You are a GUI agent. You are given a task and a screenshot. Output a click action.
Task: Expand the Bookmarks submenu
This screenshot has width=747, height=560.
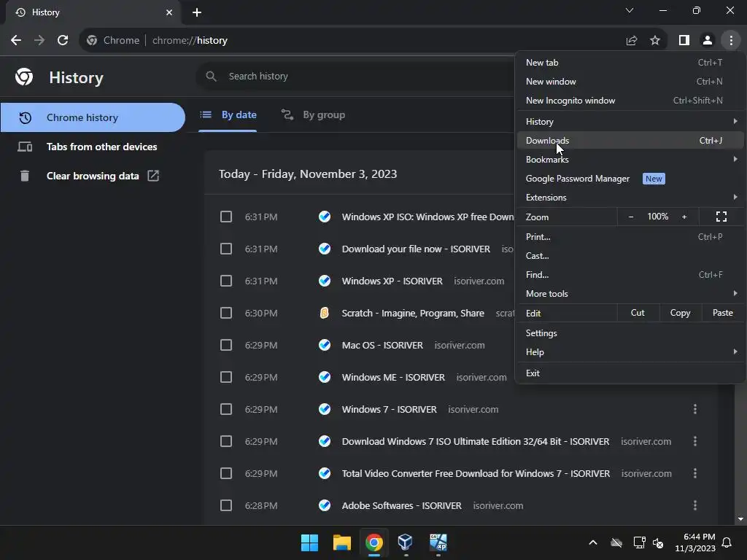coord(630,160)
